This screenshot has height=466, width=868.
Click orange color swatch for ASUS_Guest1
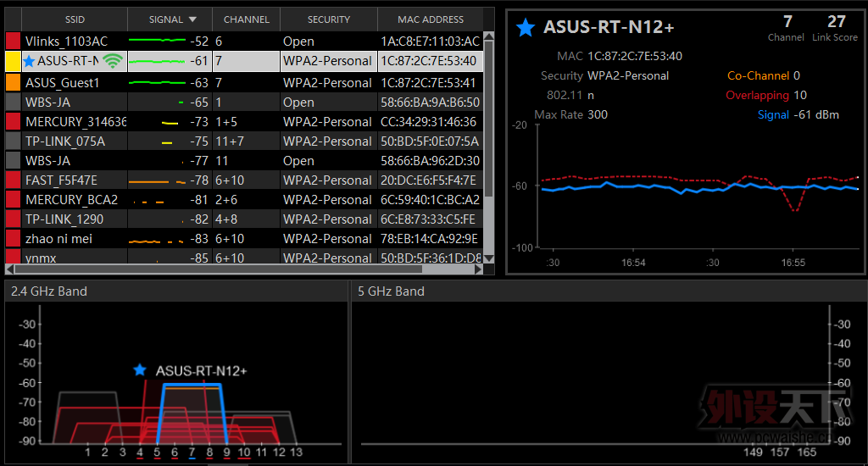click(13, 82)
